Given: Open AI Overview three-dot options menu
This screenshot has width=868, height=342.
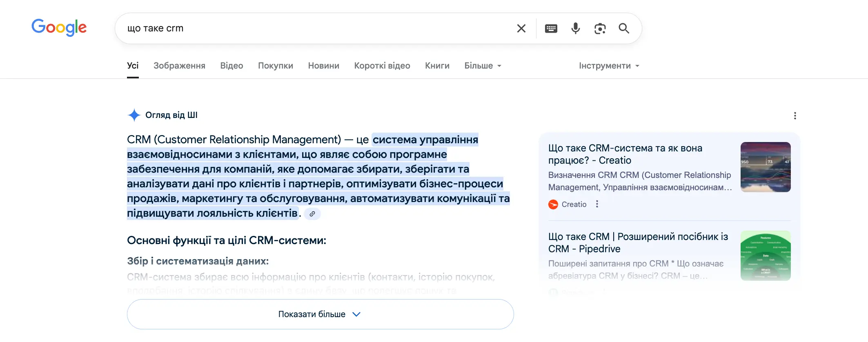Looking at the screenshot, I should (795, 116).
